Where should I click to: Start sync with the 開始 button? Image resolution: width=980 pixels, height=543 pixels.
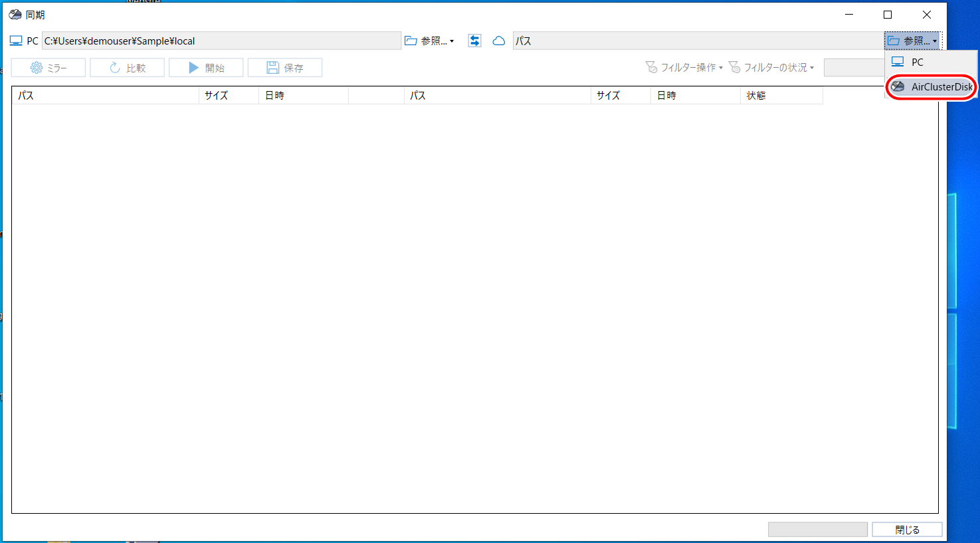[x=206, y=68]
